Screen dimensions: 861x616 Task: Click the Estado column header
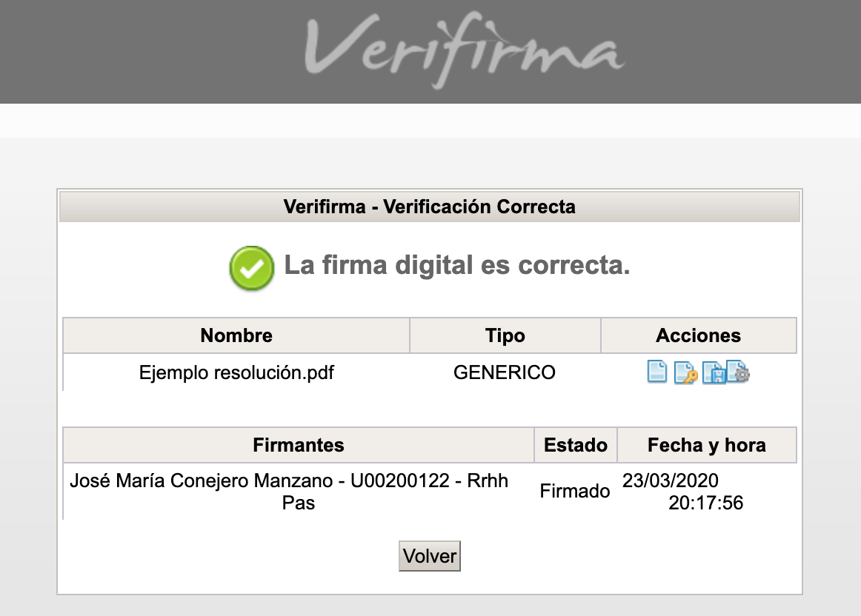click(575, 445)
